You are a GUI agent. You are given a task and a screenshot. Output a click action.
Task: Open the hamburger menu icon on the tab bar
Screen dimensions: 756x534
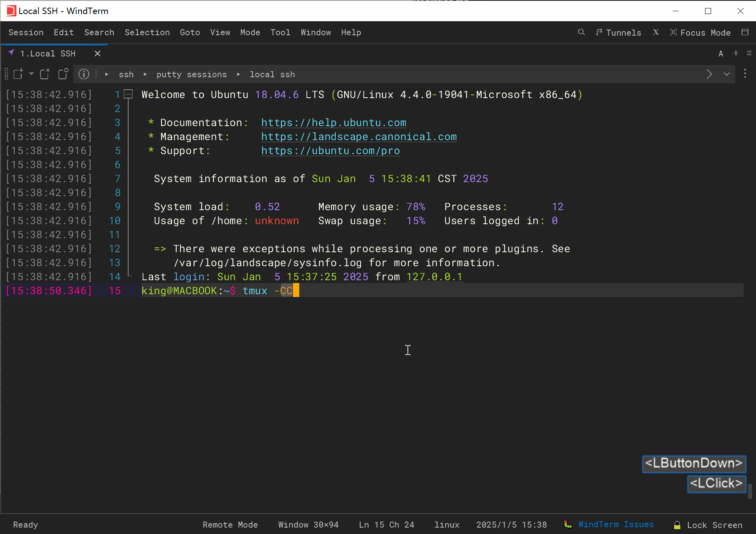[750, 53]
